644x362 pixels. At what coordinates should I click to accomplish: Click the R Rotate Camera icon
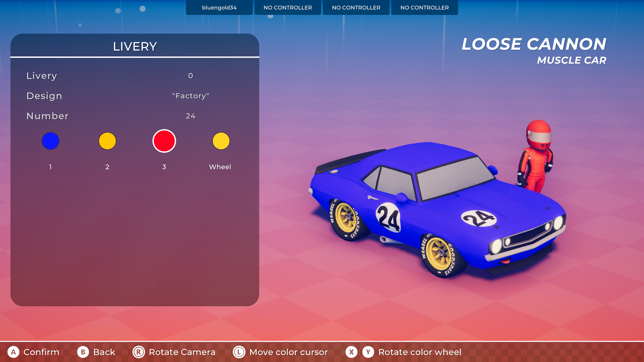pos(139,352)
